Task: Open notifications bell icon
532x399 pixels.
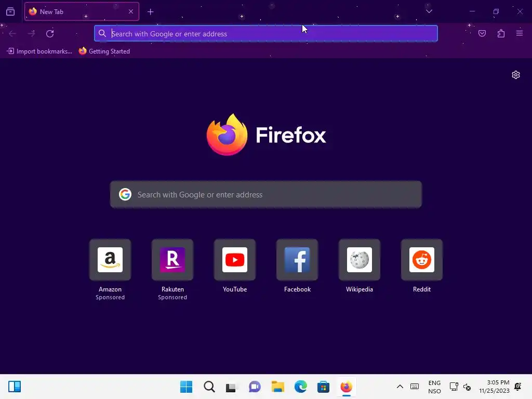Action: pyautogui.click(x=518, y=387)
